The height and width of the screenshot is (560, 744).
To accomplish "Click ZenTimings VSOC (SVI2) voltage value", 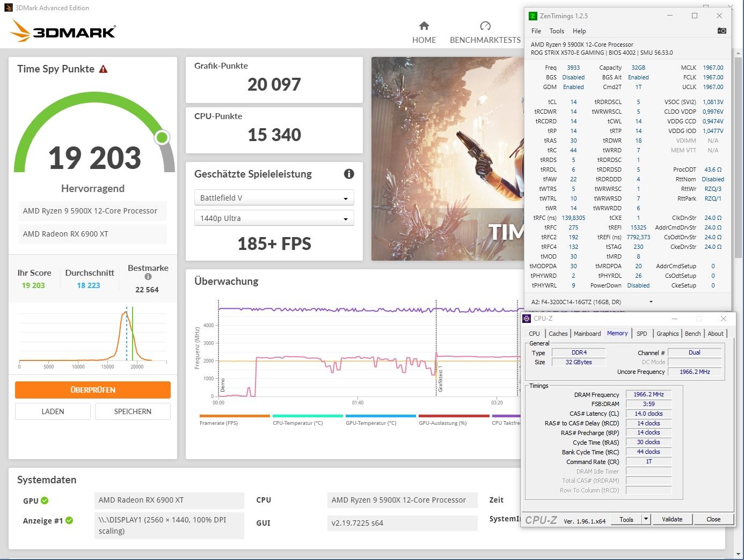I will (x=713, y=102).
